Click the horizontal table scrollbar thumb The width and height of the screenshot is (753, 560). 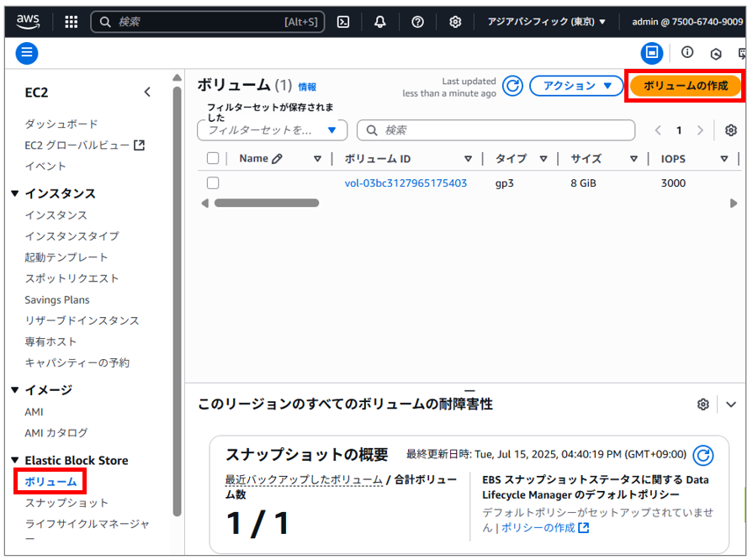[x=267, y=203]
